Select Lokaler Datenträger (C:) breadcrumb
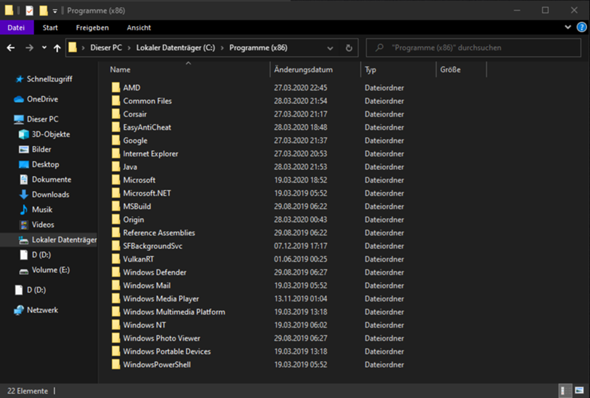Viewport: 590px width, 398px height. [176, 48]
